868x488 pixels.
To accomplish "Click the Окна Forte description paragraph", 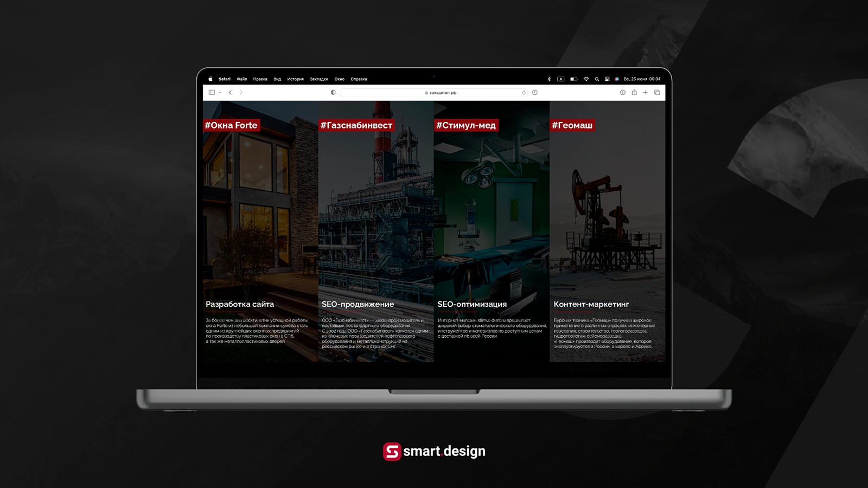I will coord(257,331).
